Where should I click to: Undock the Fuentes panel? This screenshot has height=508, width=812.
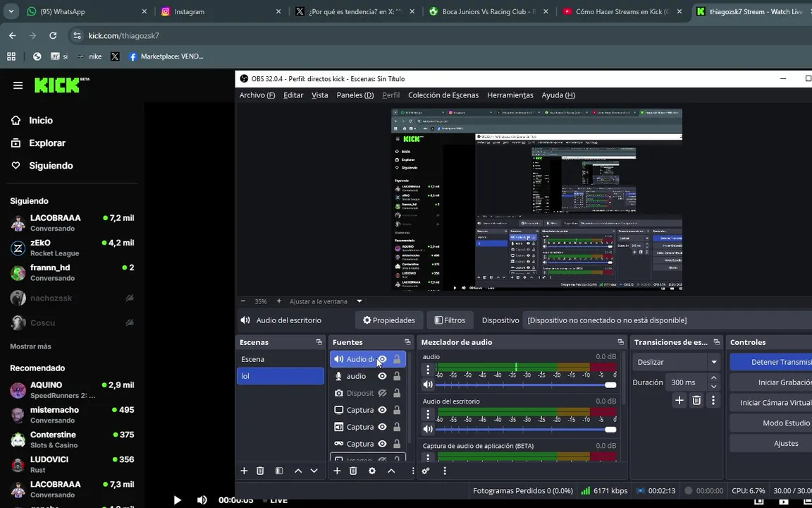(x=407, y=342)
